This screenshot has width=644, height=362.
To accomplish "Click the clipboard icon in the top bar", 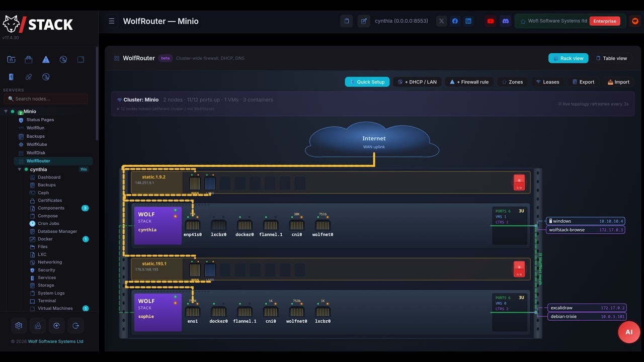I will [346, 21].
